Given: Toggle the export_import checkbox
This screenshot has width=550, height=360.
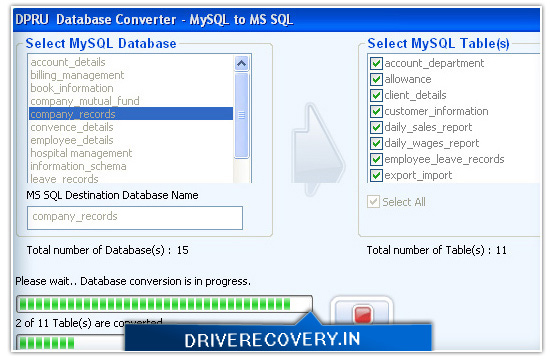Looking at the screenshot, I should (376, 175).
